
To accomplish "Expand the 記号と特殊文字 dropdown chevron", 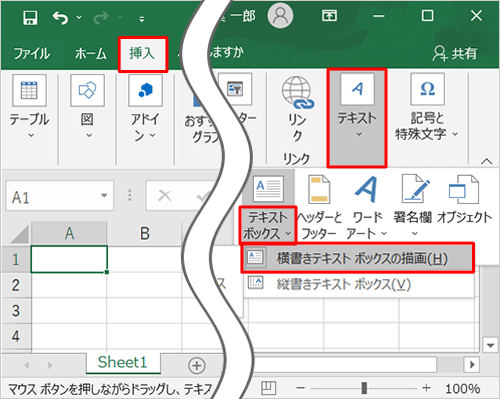I will tap(455, 134).
